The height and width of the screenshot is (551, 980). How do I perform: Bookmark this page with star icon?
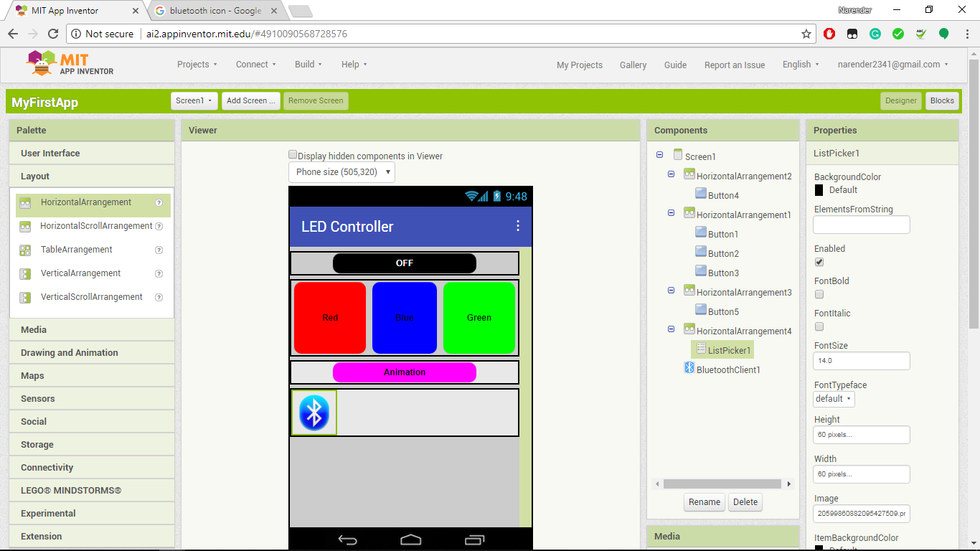[806, 34]
